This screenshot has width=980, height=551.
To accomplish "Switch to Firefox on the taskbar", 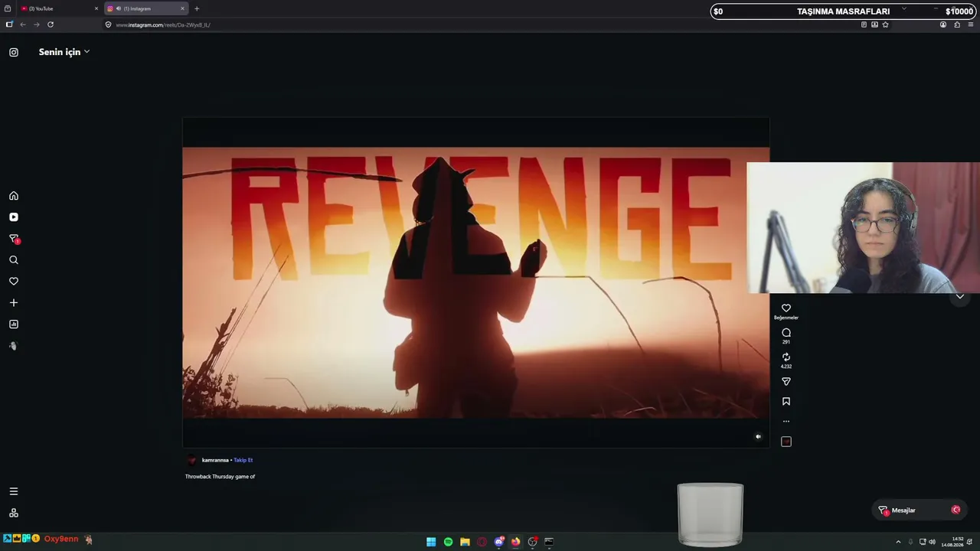I will click(x=515, y=542).
